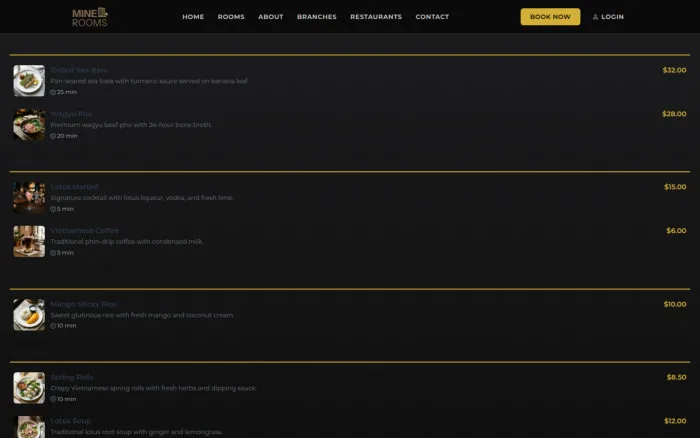The image size is (700, 438).
Task: Click the clock icon next to 20 min
Action: point(53,136)
